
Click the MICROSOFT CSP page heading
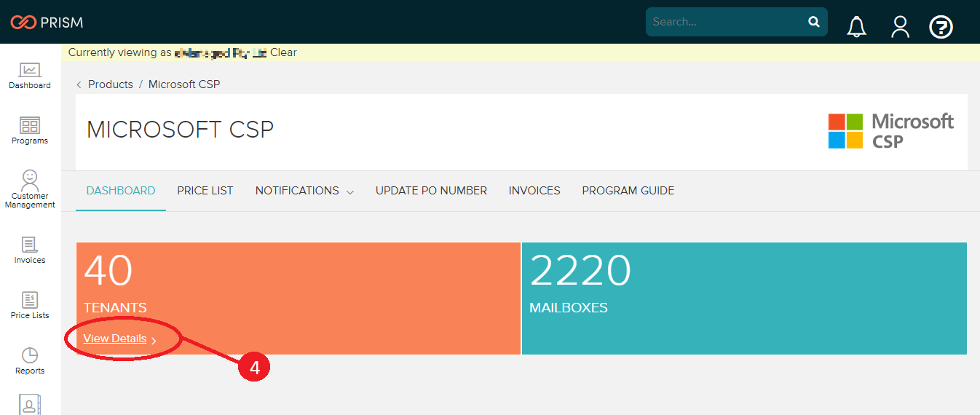coord(180,130)
